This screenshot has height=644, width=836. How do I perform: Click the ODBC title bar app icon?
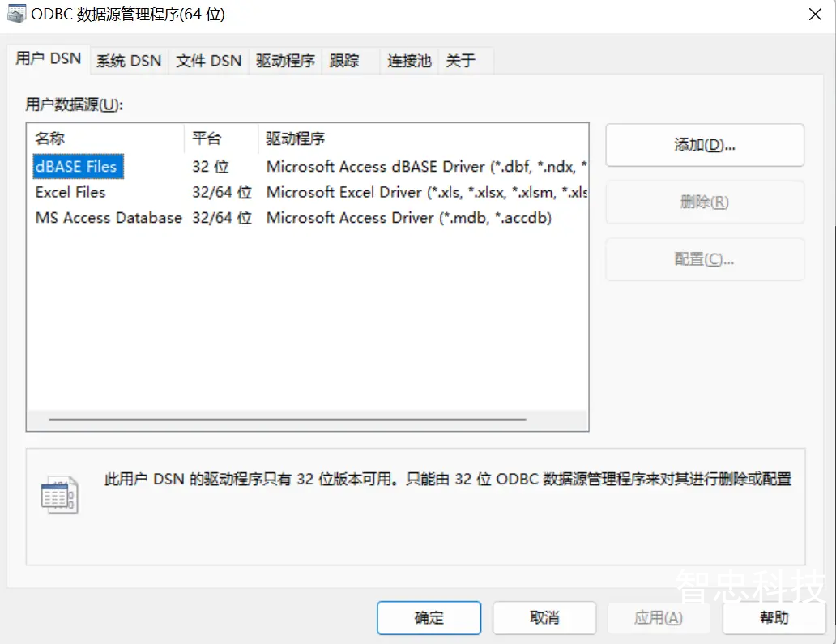[x=16, y=14]
